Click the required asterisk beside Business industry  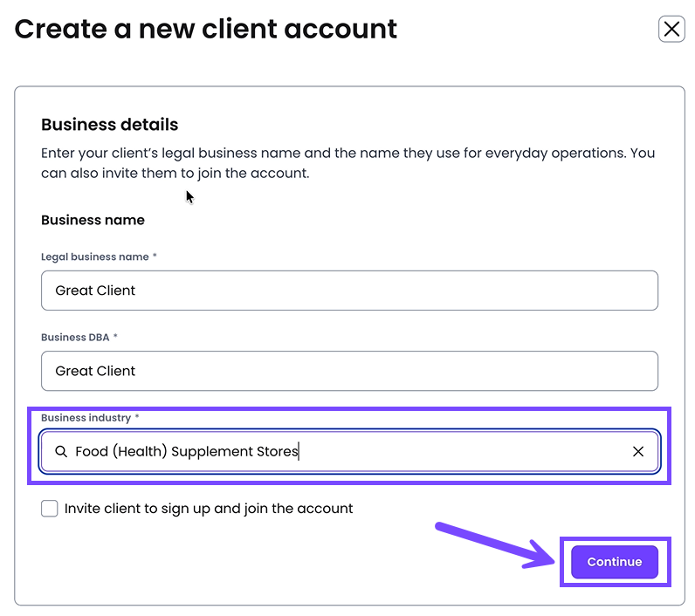137,418
